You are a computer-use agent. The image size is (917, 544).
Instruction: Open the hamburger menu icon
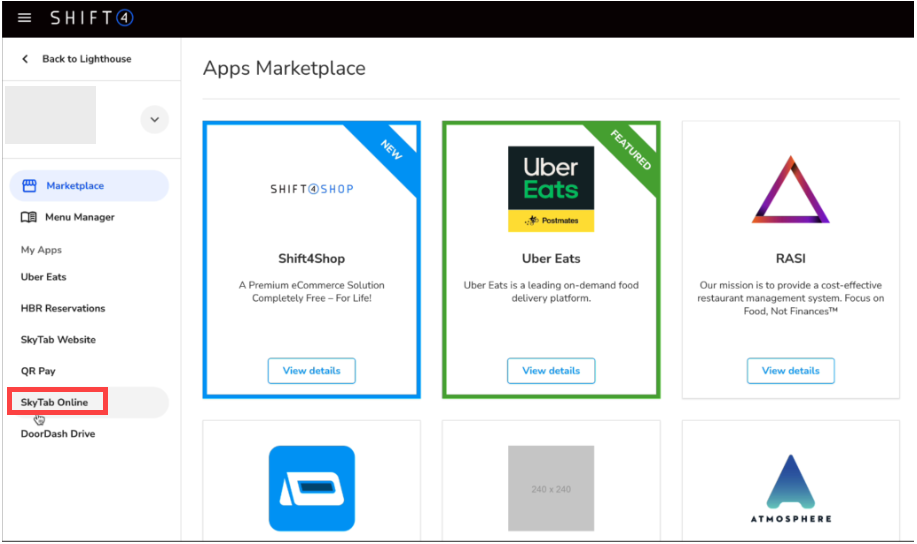pyautogui.click(x=24, y=18)
